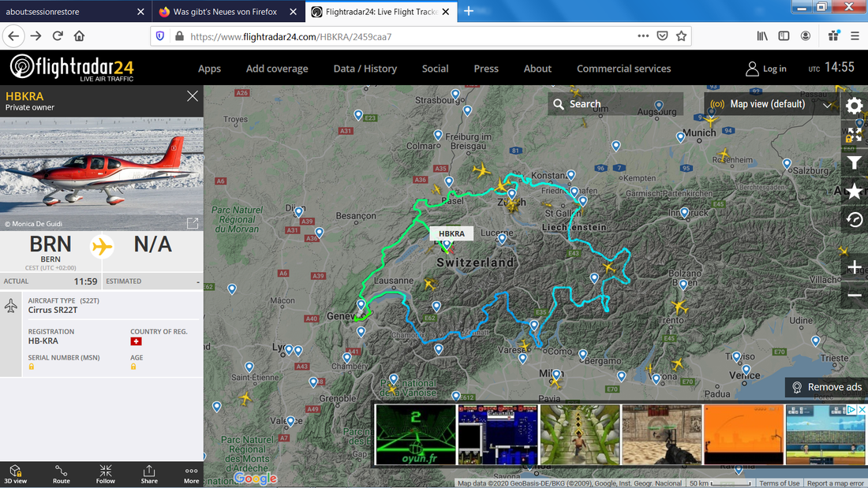Open the Apps menu
This screenshot has height=488, width=868.
(x=209, y=69)
